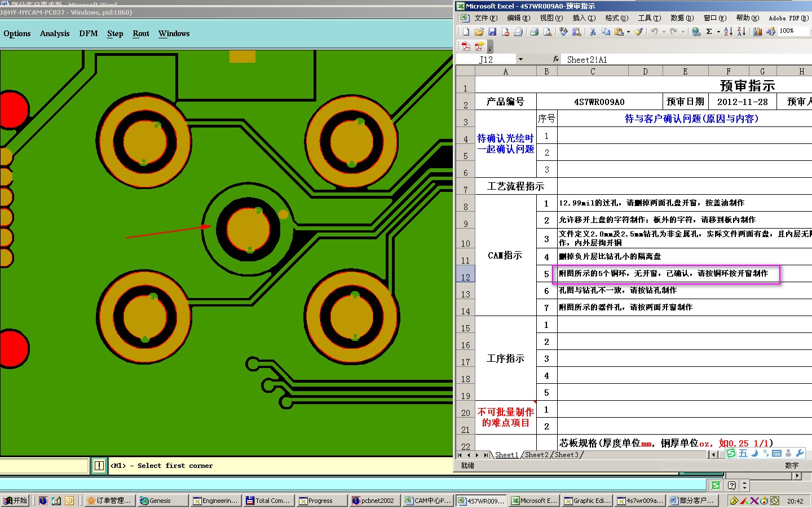This screenshot has height=508, width=812.
Task: Open the DFM menu in Genesis
Action: (88, 33)
